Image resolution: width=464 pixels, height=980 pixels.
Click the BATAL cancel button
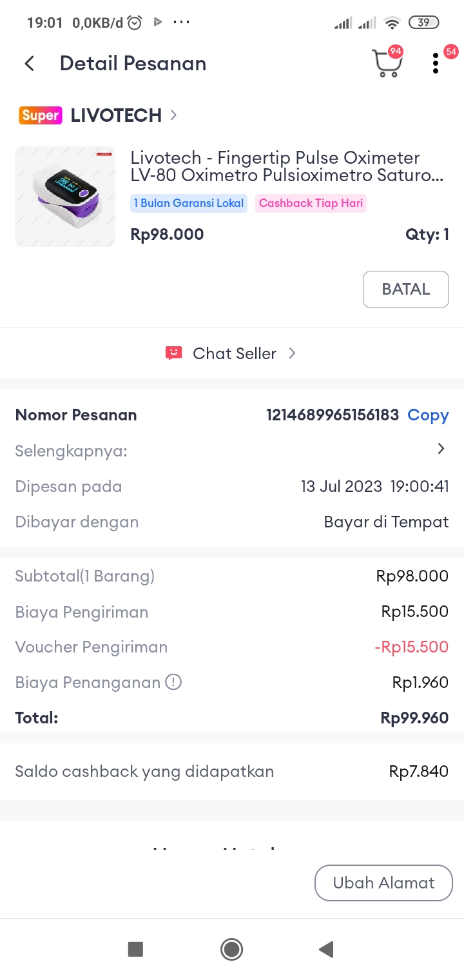[405, 289]
